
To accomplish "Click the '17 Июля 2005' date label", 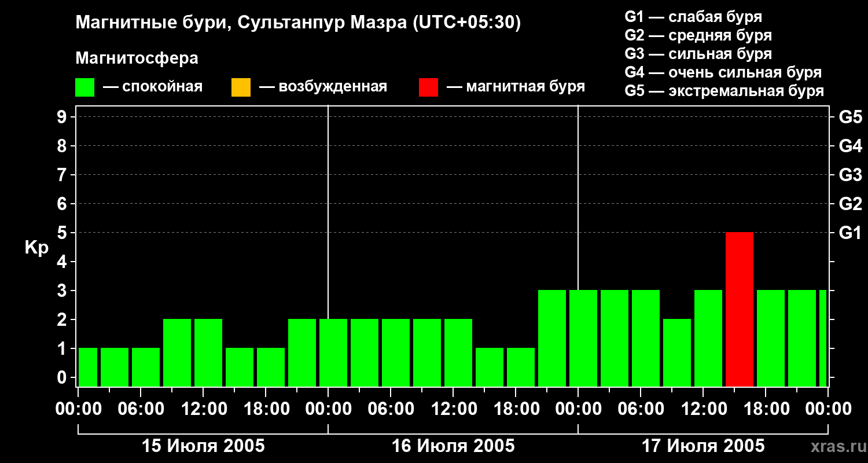I will click(x=703, y=446).
